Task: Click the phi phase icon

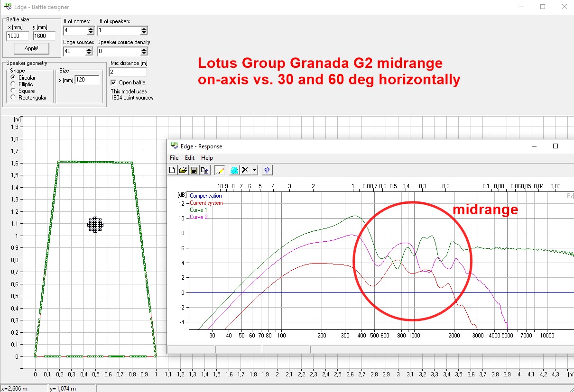Action: click(x=267, y=170)
